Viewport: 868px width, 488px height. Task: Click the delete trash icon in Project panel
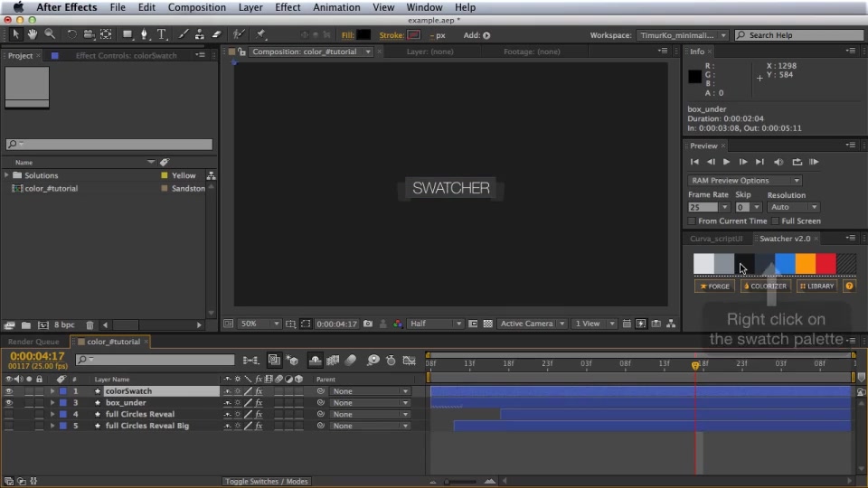point(90,324)
